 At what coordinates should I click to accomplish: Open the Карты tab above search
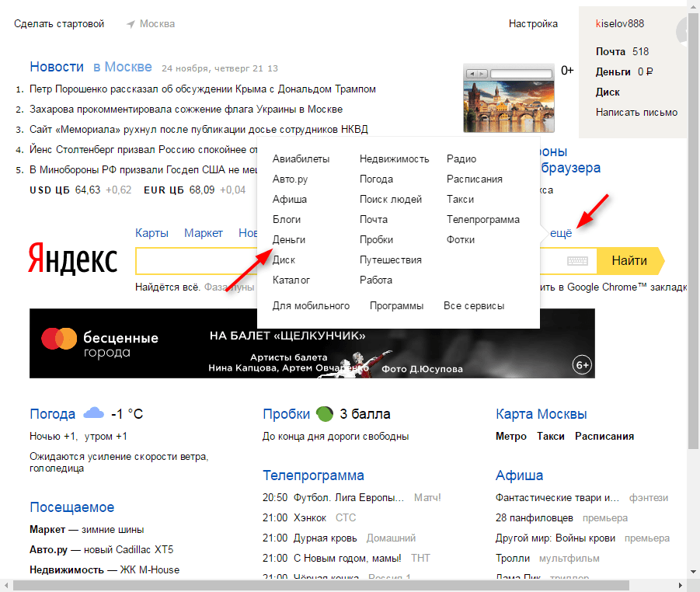coord(151,233)
